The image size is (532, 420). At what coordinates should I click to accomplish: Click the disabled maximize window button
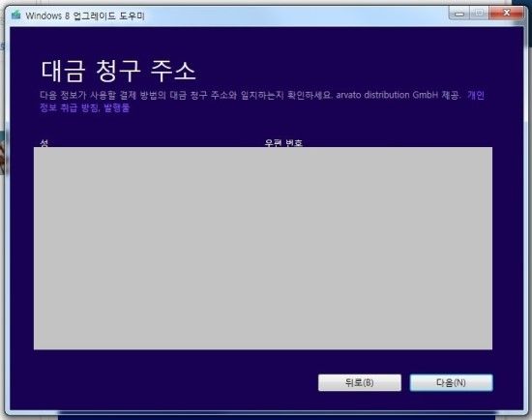[479, 14]
